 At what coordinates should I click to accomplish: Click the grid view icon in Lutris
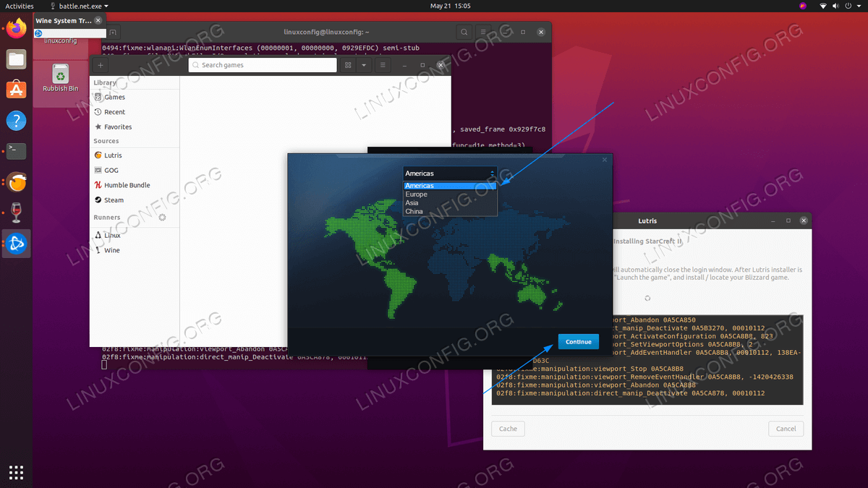click(348, 65)
